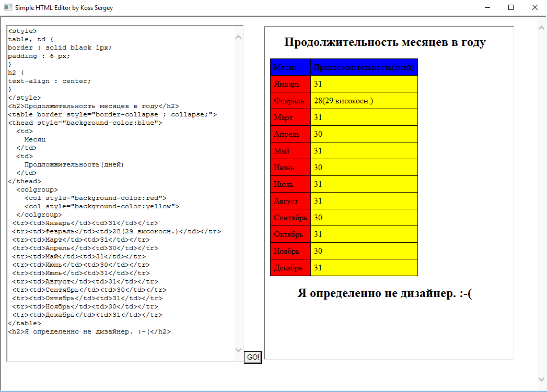Click the Январь row in the code
Screen dimensions: 547x392
click(85, 223)
